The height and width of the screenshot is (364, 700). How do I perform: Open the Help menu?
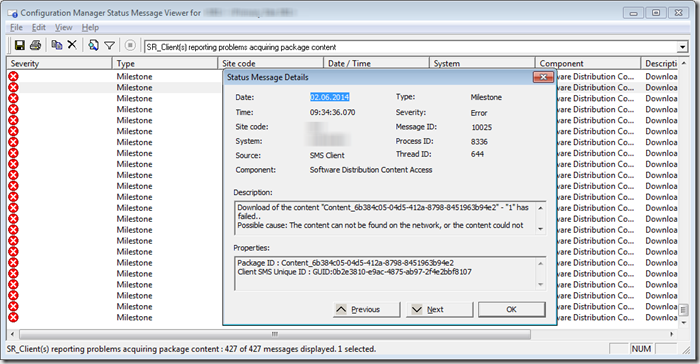[90, 28]
